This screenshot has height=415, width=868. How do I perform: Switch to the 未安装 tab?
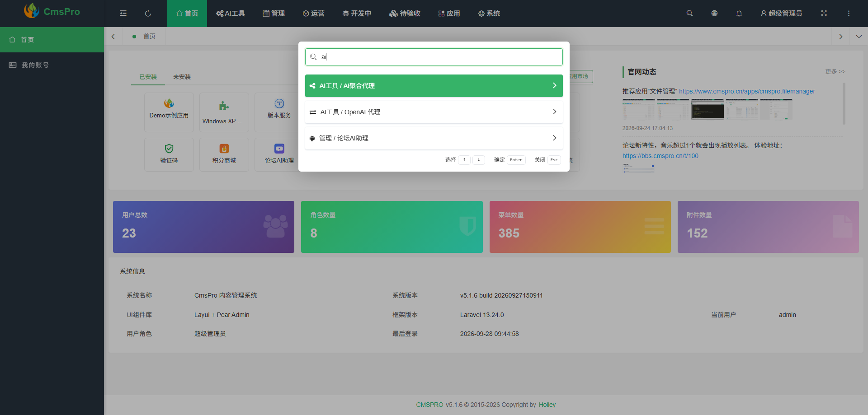(x=182, y=77)
